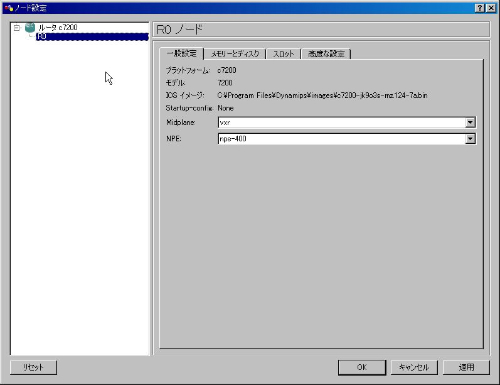Click the R0 ノード heading
Image resolution: width=500 pixels, height=385 pixels.
point(179,30)
